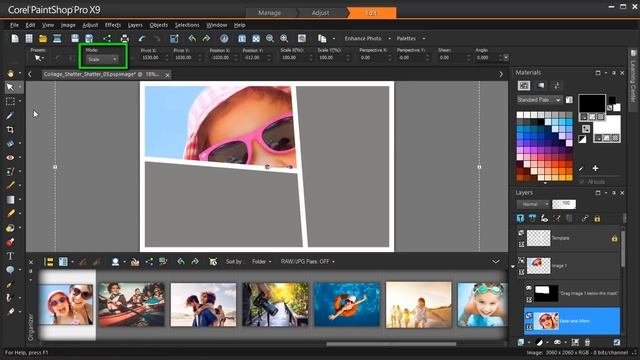Click the layer link chain icon
The width and height of the screenshot is (640, 360).
pos(584,219)
